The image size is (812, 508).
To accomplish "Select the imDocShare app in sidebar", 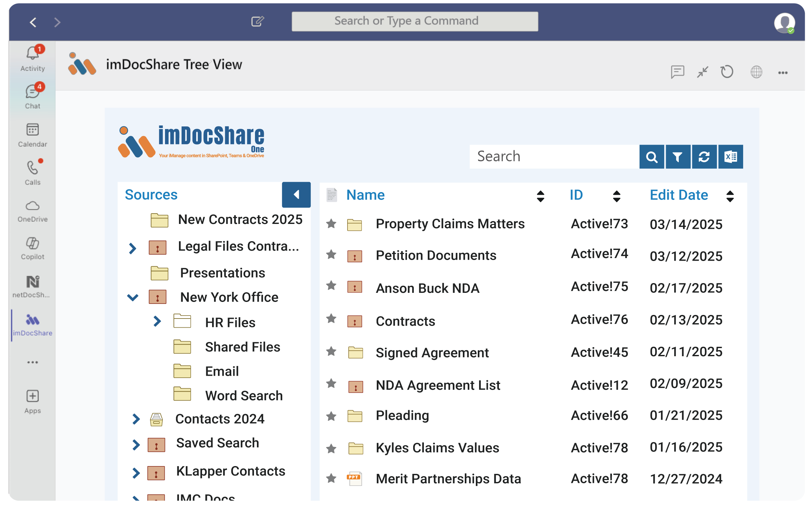I will pos(32,325).
